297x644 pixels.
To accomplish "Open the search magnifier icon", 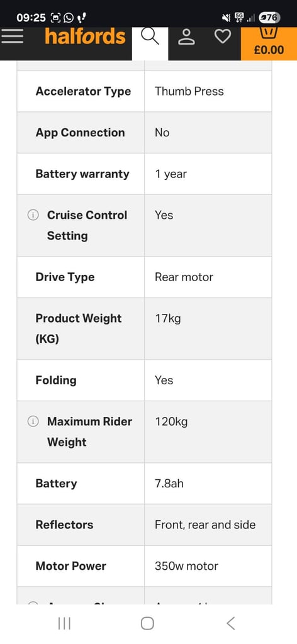I will coord(150,36).
